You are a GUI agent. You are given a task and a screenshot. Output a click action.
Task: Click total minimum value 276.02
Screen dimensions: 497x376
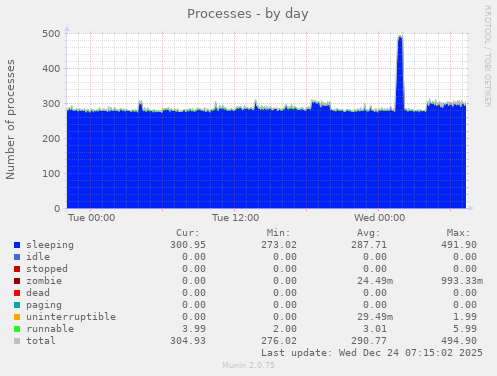pyautogui.click(x=279, y=341)
